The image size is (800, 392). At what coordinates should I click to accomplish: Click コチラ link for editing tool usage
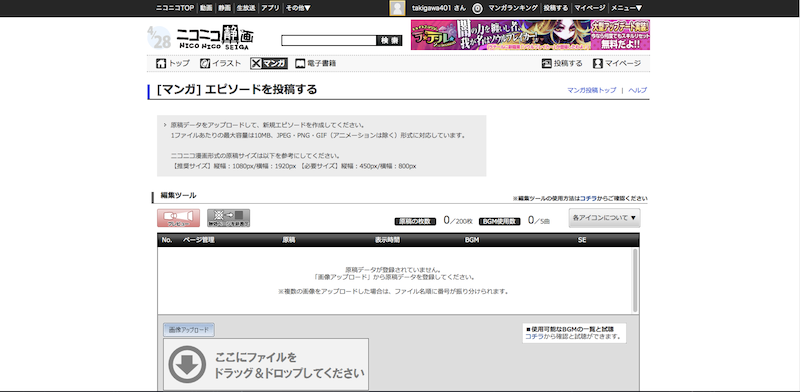pos(588,199)
